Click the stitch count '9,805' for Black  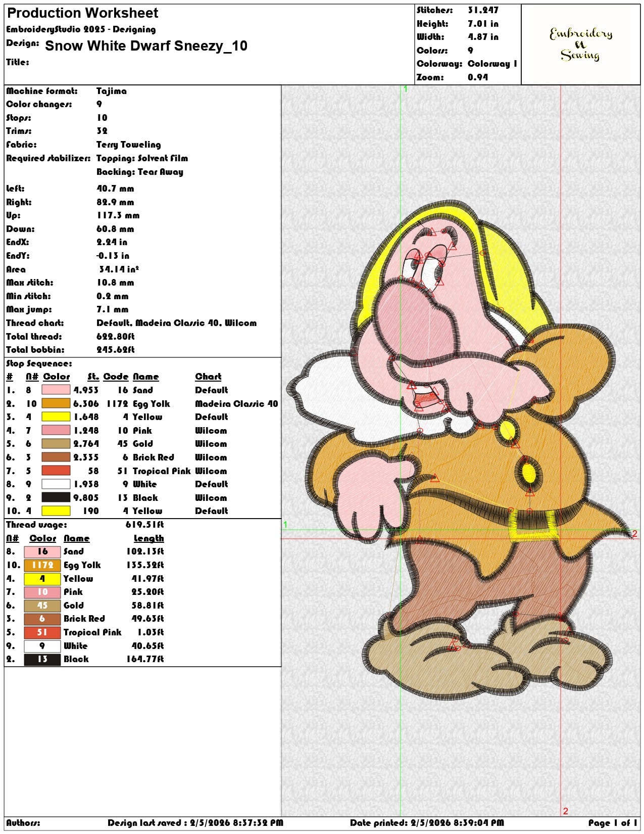(86, 497)
